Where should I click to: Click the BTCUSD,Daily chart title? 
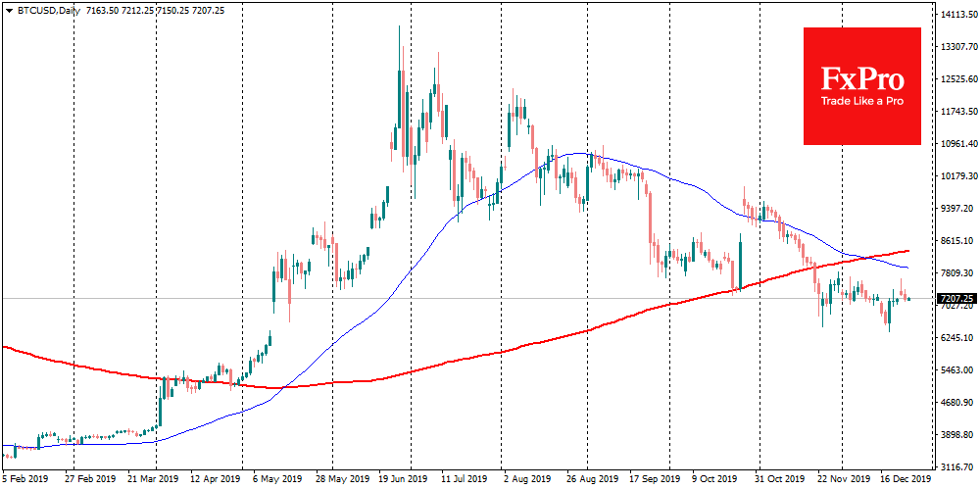pyautogui.click(x=43, y=8)
